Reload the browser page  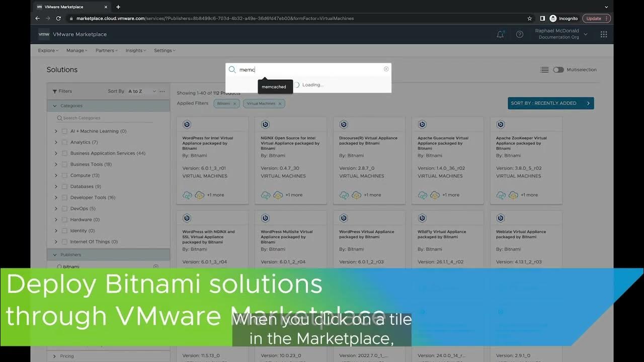(58, 18)
